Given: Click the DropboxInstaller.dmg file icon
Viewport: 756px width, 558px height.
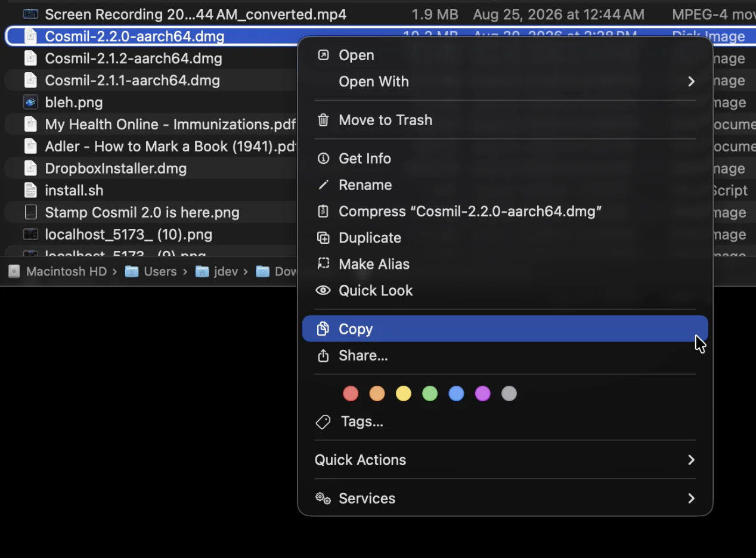Looking at the screenshot, I should tap(30, 168).
